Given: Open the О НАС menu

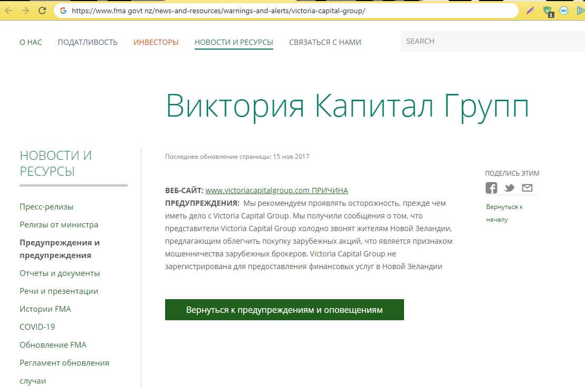Looking at the screenshot, I should tap(31, 42).
